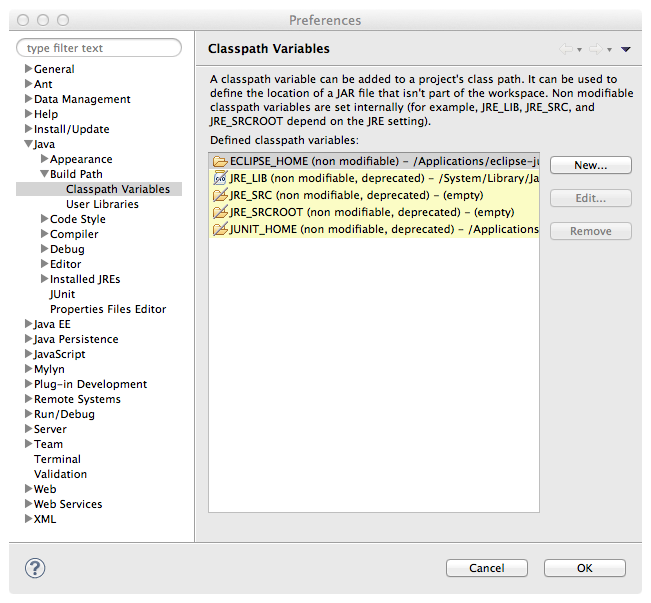
Task: Focus the type filter text field
Action: pos(99,48)
